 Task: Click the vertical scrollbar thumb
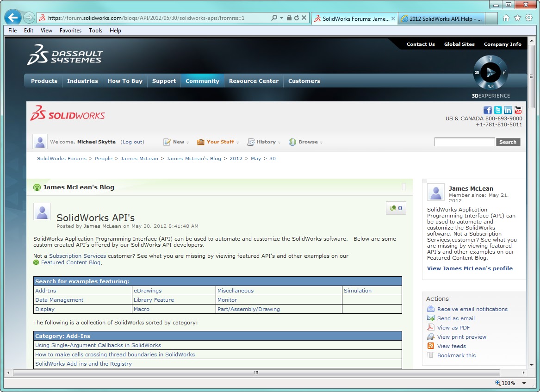point(531,76)
